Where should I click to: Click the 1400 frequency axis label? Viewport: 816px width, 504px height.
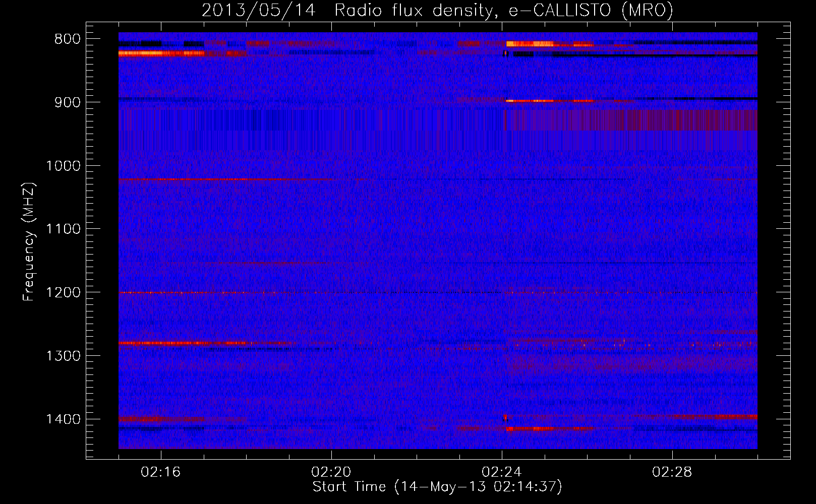63,419
